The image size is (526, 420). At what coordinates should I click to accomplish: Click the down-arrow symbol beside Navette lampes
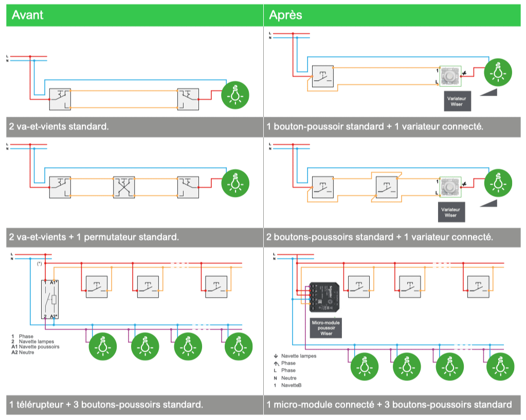[x=276, y=356]
